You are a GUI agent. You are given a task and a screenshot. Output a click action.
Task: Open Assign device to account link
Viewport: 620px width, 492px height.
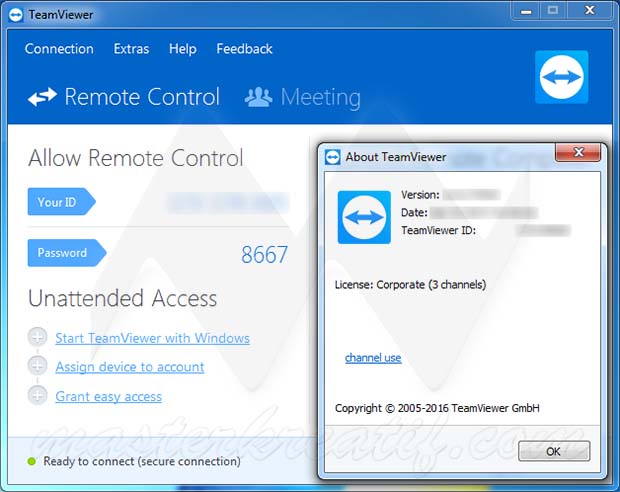coord(130,367)
